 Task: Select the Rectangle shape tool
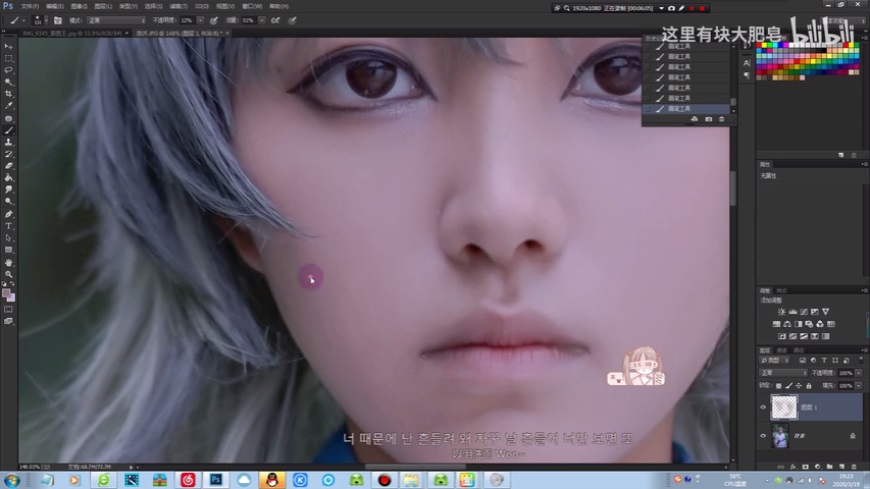(9, 250)
